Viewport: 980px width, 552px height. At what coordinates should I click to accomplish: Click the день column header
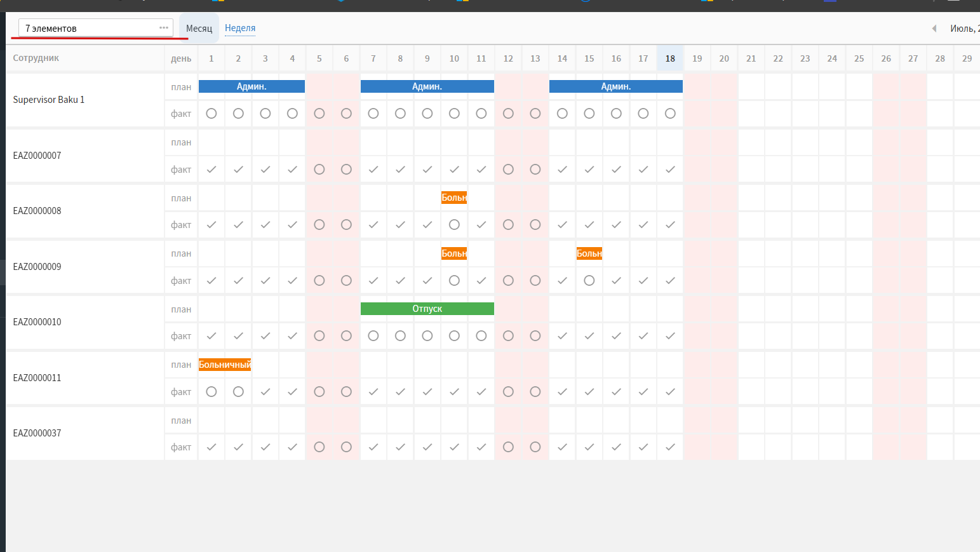tap(181, 58)
